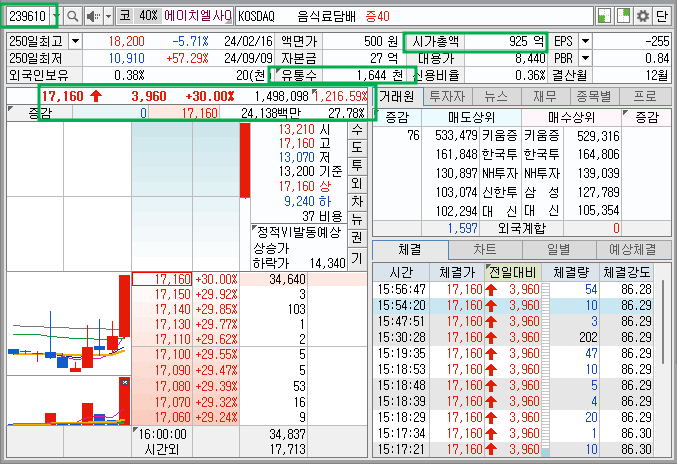This screenshot has width=677, height=464.
Task: Click the 13,200 기준 reference price
Action: 310,172
